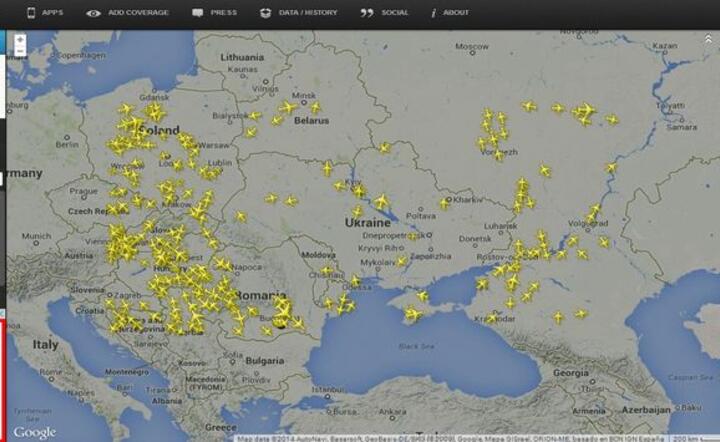Image resolution: width=720 pixels, height=442 pixels.
Task: Click the Rome city label
Action: 51,372
